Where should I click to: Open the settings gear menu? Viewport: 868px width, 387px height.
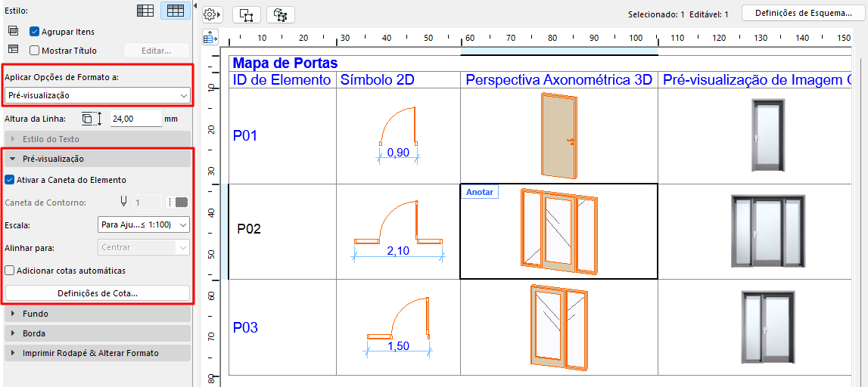(x=211, y=14)
